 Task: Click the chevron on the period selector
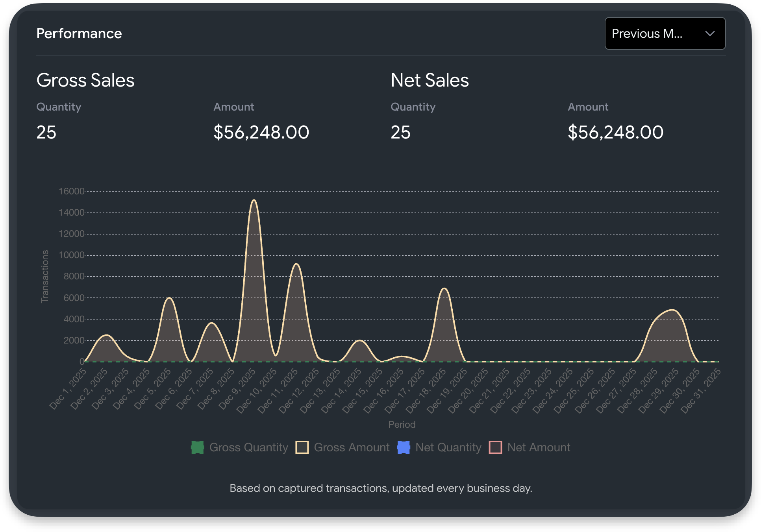tap(710, 34)
